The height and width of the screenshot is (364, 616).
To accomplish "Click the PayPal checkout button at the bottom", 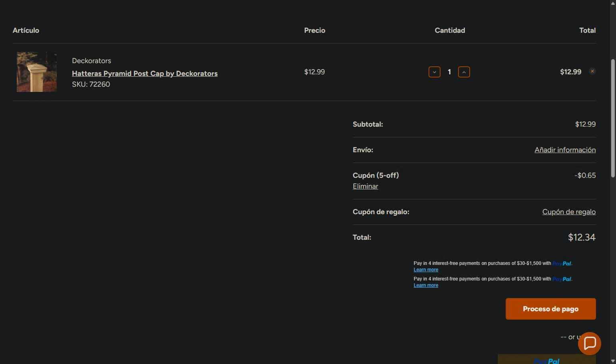I will (x=547, y=359).
